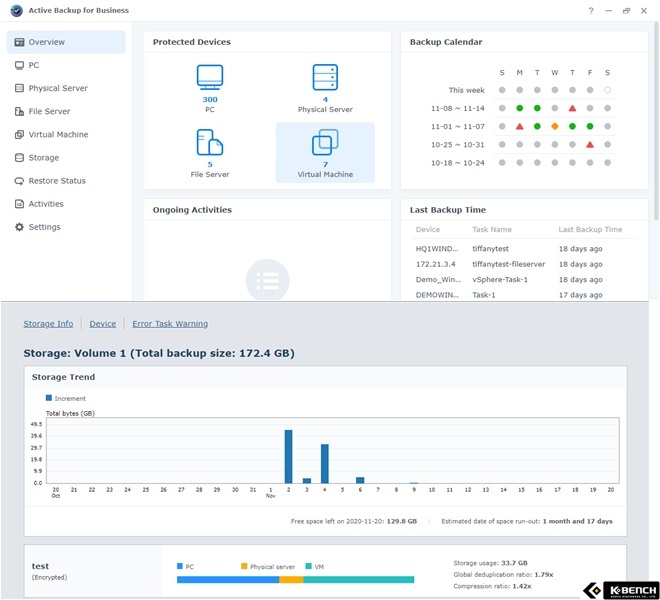
Task: Click the Increment legend blue swatch
Action: pyautogui.click(x=49, y=398)
